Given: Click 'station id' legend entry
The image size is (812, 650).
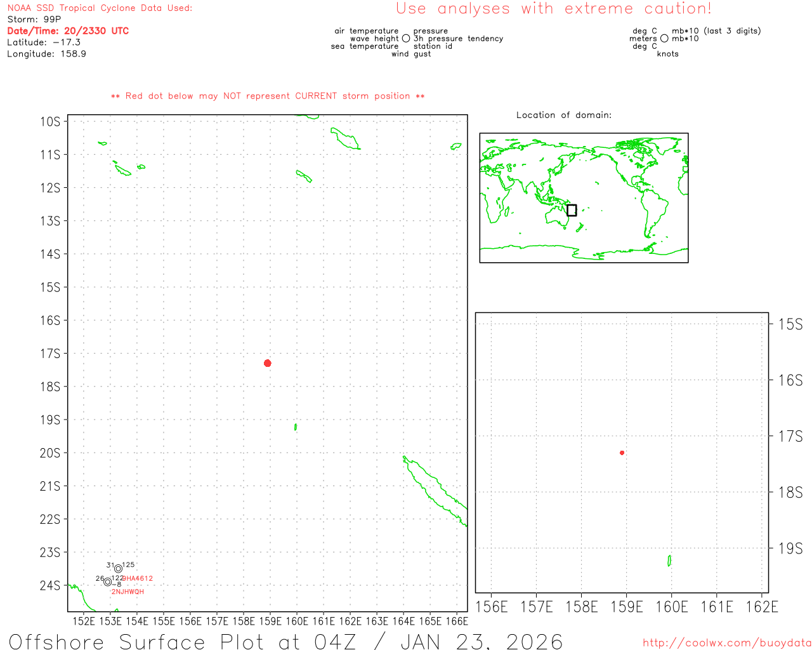Looking at the screenshot, I should tap(433, 46).
